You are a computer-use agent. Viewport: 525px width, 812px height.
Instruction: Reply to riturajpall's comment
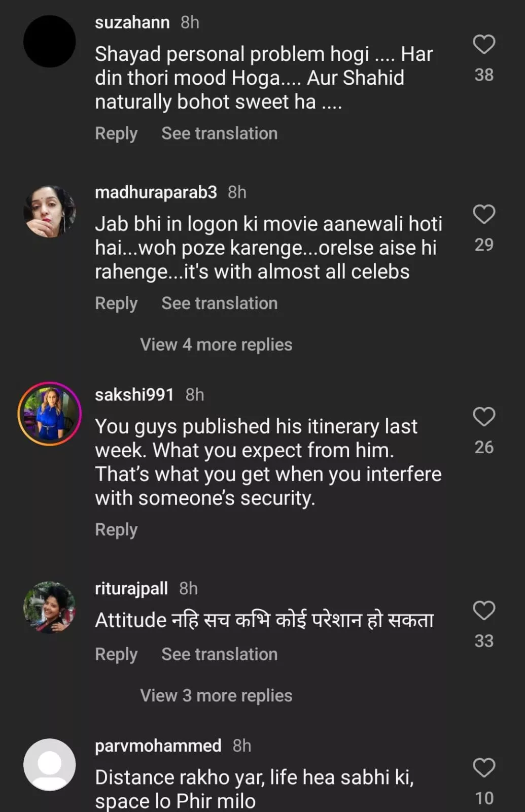click(116, 654)
